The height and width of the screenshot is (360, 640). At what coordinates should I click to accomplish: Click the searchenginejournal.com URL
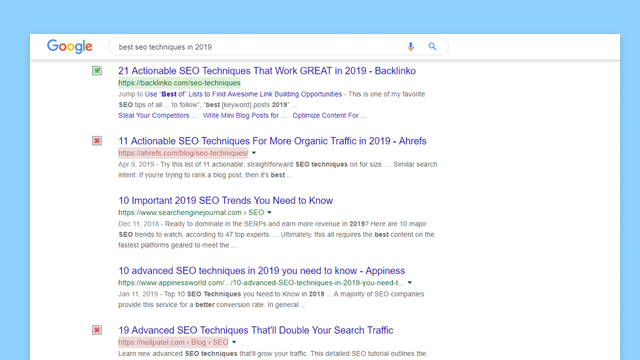click(191, 212)
